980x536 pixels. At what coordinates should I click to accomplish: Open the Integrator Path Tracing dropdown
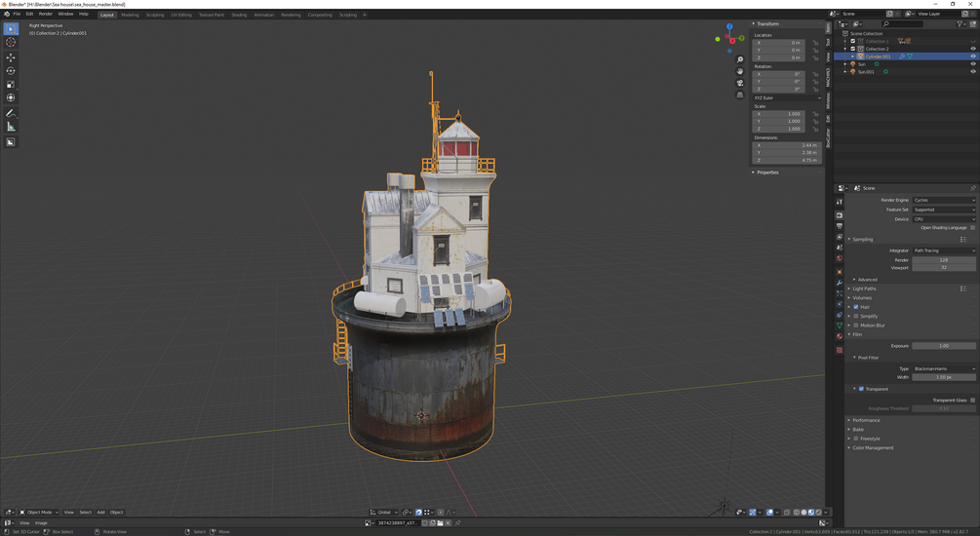tap(944, 250)
